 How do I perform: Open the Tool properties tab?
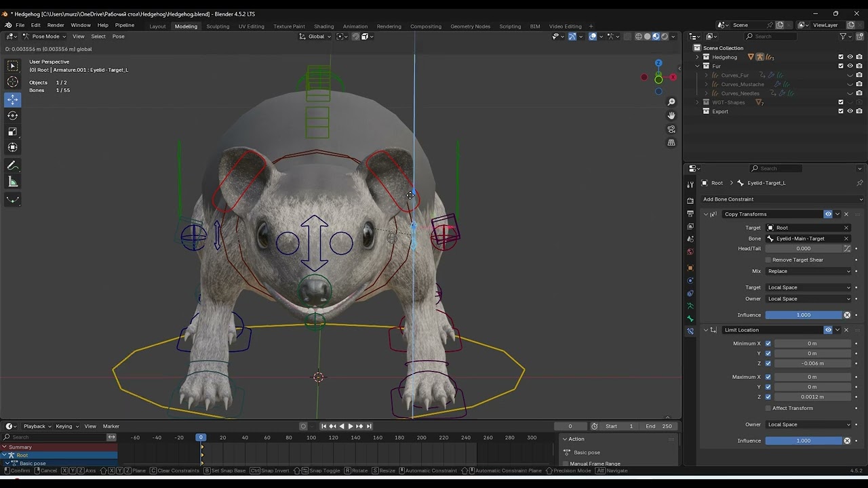pos(690,184)
